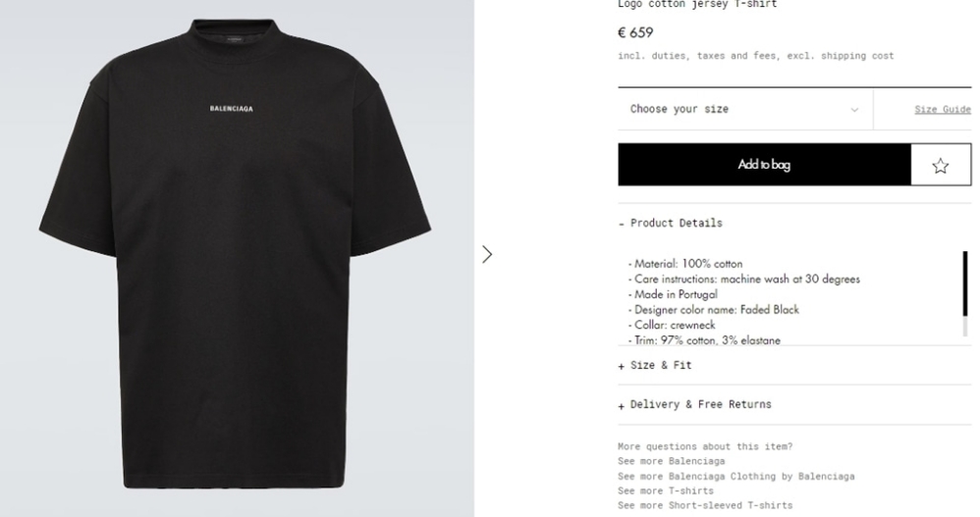The height and width of the screenshot is (517, 980).
Task: Open the Size Guide link
Action: pyautogui.click(x=943, y=109)
